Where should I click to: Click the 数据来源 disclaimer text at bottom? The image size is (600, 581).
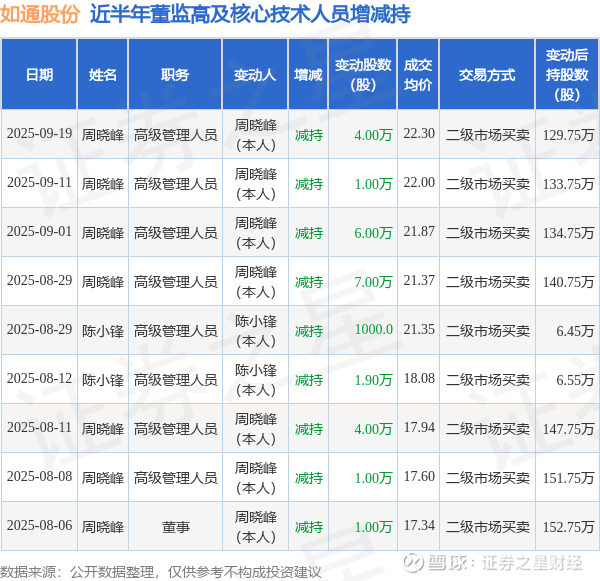pyautogui.click(x=161, y=572)
